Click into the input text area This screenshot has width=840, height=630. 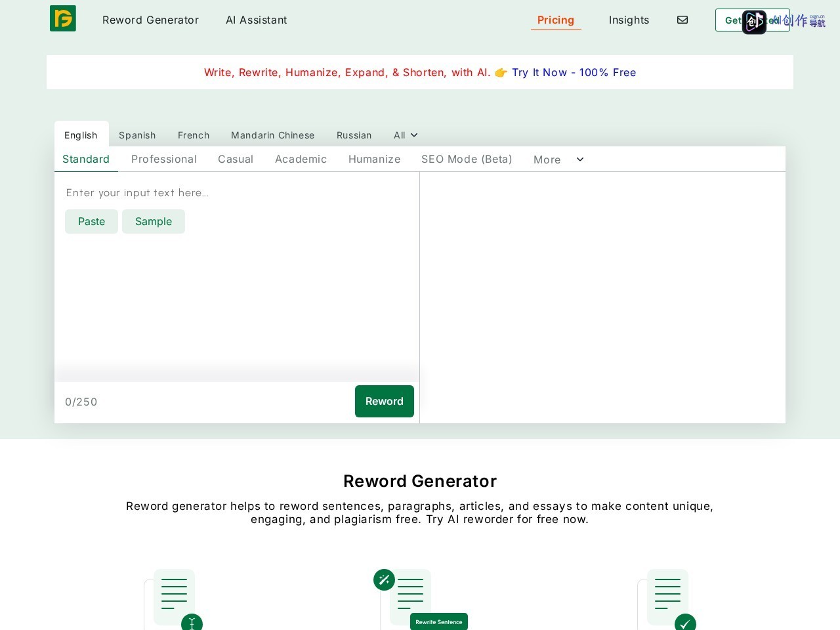[x=236, y=276]
